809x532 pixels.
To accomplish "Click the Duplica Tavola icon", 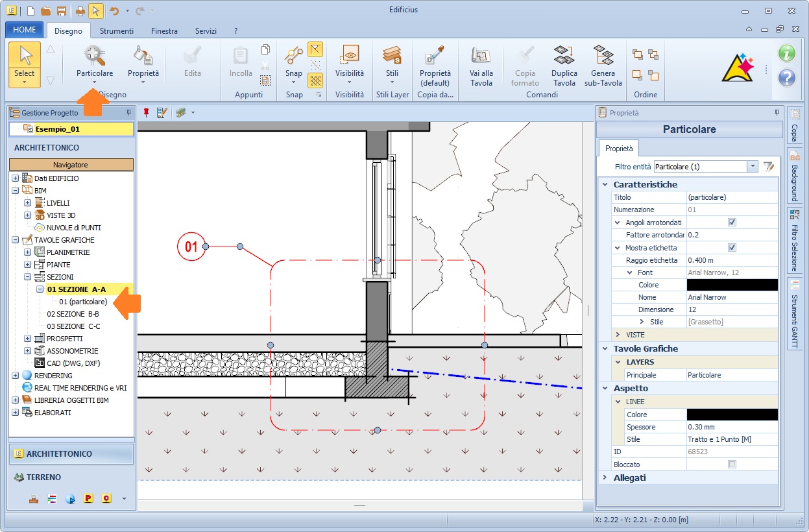I will coord(564,56).
